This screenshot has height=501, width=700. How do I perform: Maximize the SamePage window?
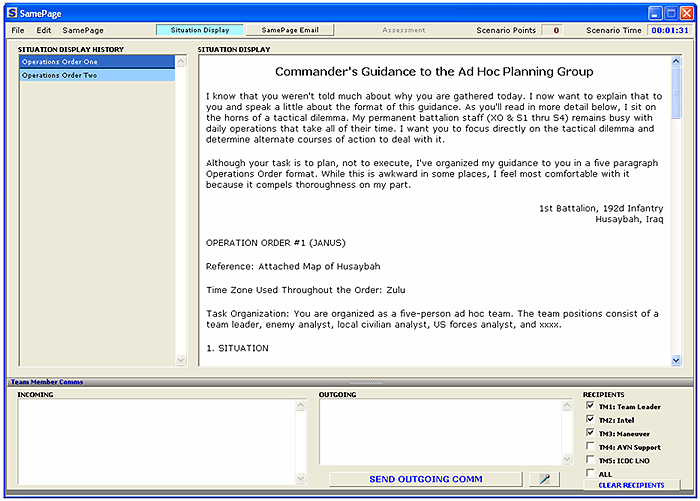click(x=669, y=13)
